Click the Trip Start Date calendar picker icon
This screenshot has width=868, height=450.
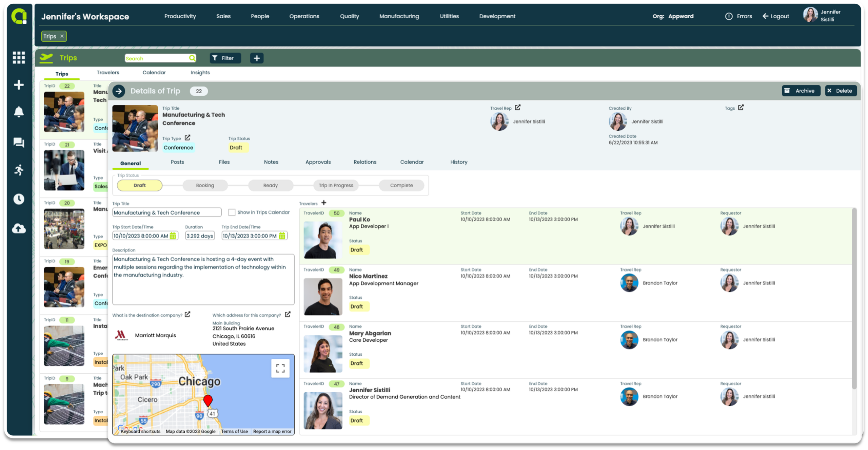coord(173,236)
